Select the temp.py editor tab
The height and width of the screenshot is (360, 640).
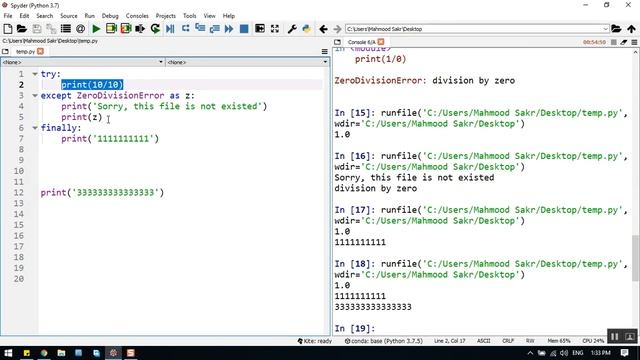point(25,51)
